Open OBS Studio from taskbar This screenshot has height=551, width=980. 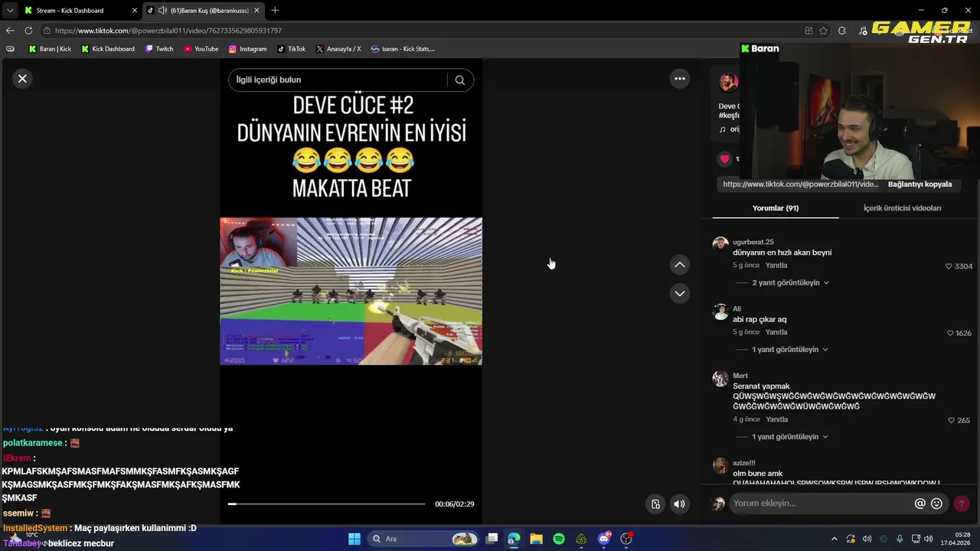[626, 539]
